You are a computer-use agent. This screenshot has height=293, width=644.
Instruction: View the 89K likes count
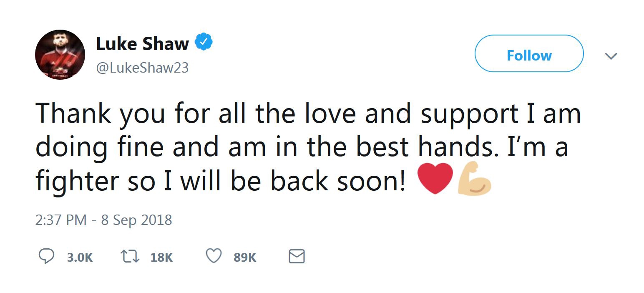(x=245, y=257)
